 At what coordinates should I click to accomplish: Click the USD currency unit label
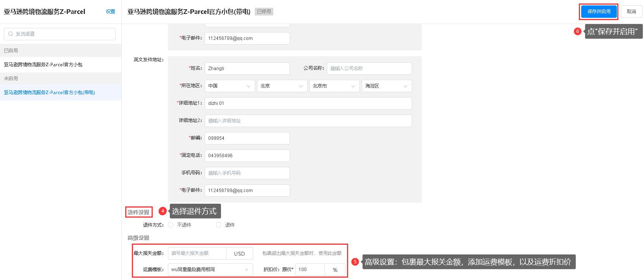[240, 254]
